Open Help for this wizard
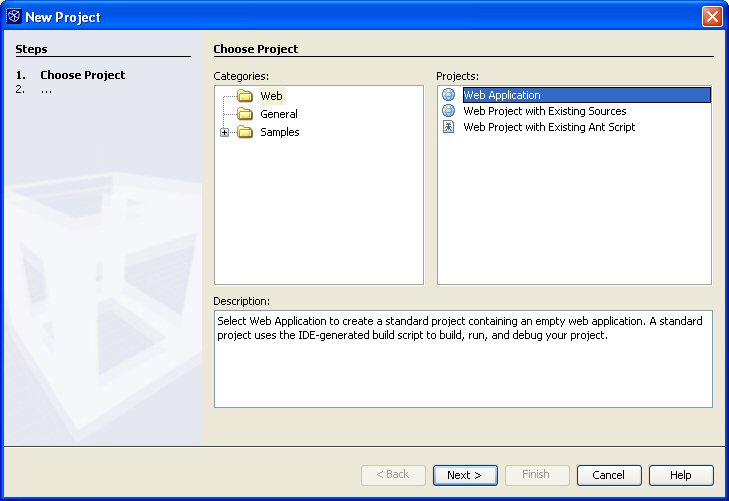This screenshot has height=501, width=729. 681,475
